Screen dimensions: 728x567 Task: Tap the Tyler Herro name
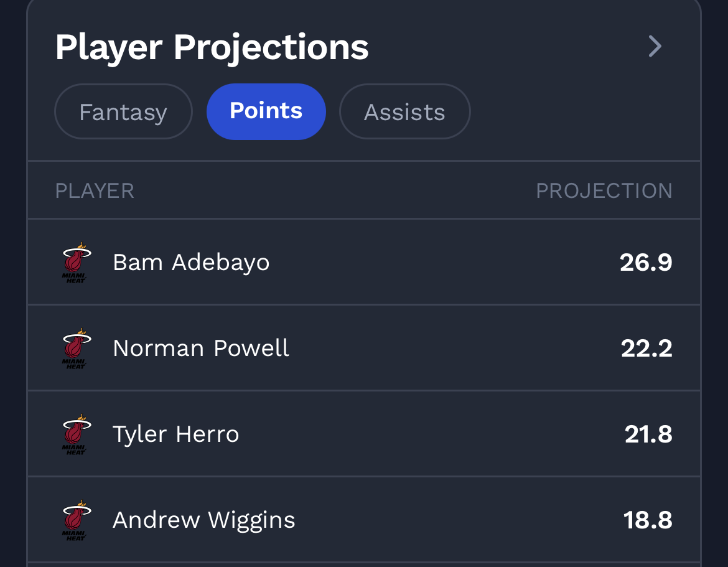(x=175, y=434)
